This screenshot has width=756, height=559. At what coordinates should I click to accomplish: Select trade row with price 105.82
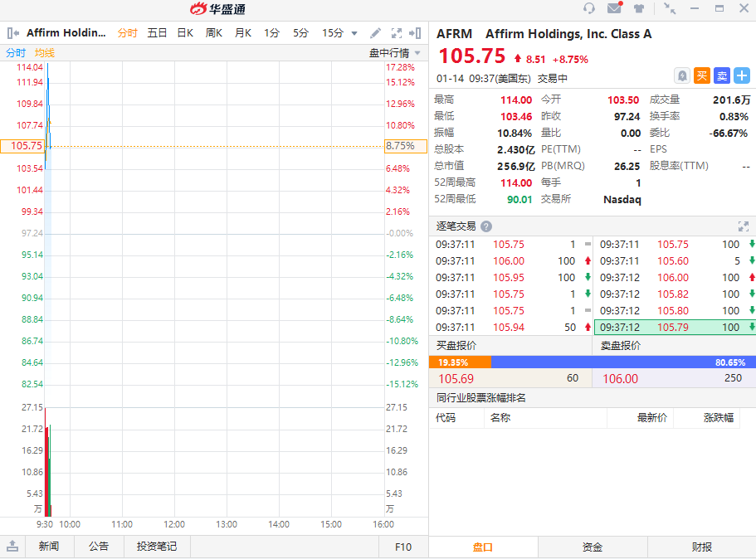[675, 294]
